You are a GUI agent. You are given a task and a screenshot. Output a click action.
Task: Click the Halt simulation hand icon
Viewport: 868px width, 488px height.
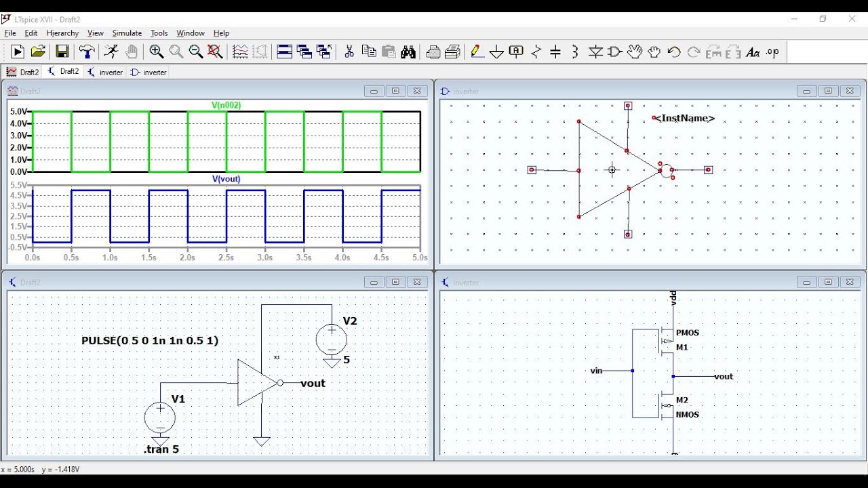pyautogui.click(x=132, y=52)
